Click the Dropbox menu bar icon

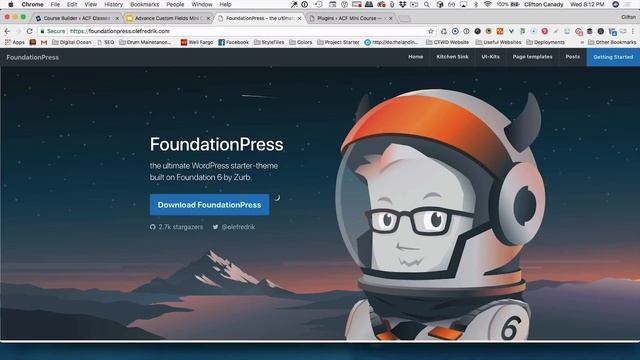click(x=403, y=4)
